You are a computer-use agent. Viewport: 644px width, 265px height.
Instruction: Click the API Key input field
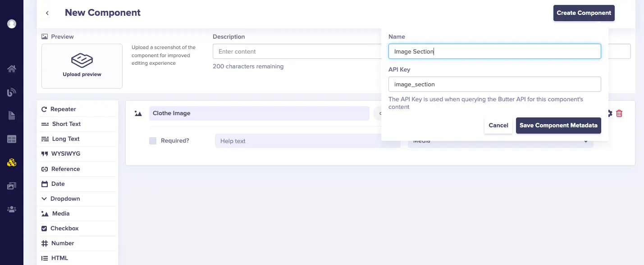(x=494, y=84)
